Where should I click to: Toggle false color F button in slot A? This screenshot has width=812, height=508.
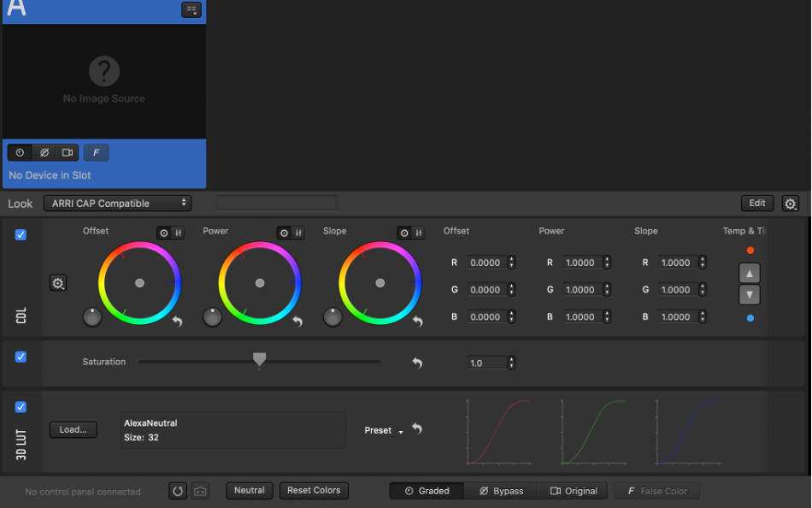97,152
